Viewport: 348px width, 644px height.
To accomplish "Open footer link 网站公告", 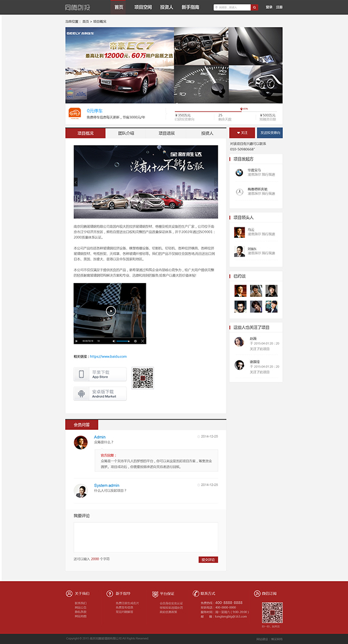I will pos(81,608).
